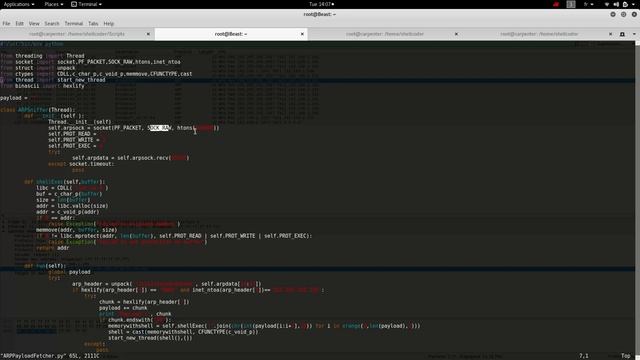The width and height of the screenshot is (640, 360).
Task: Click 'addr = libc.valloc(size)' line
Action: pyautogui.click(x=72, y=206)
